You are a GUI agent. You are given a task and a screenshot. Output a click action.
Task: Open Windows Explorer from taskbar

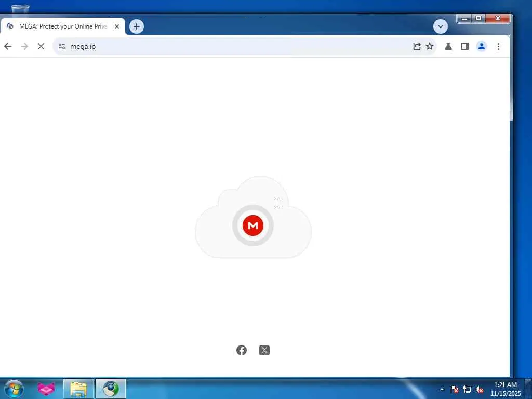78,389
